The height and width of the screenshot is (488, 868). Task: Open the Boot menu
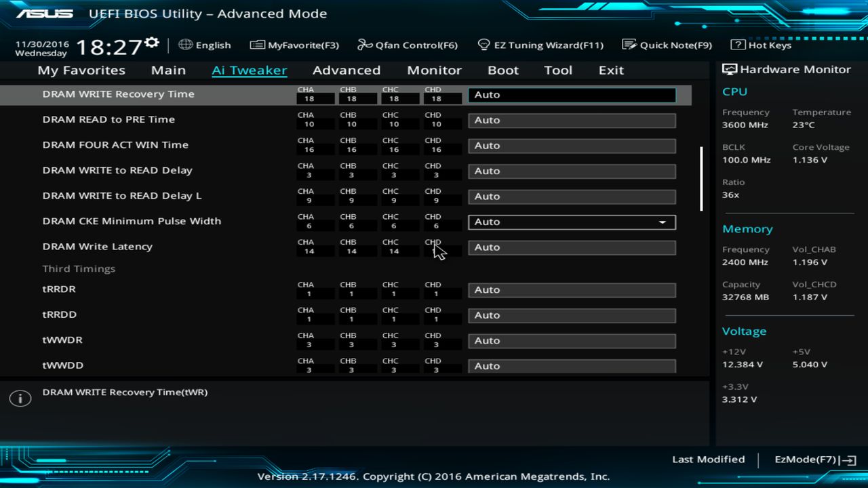click(x=503, y=70)
